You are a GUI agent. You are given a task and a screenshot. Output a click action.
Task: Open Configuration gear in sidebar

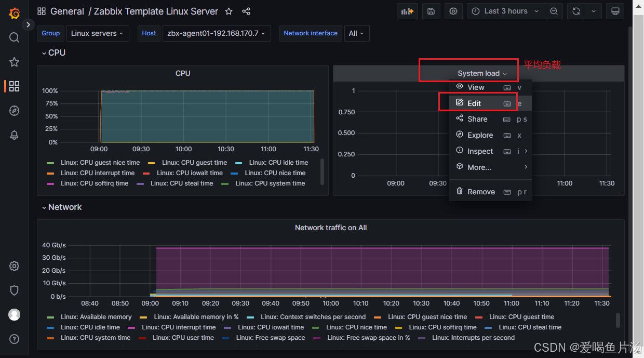(15, 266)
